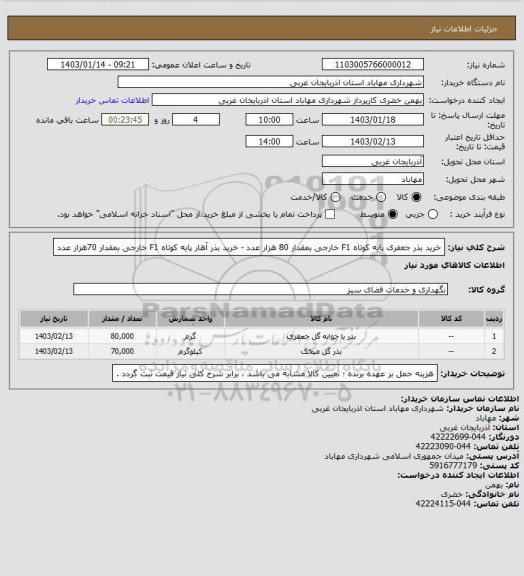Click the ردیف column header
The height and width of the screenshot is (576, 524).
[494, 319]
